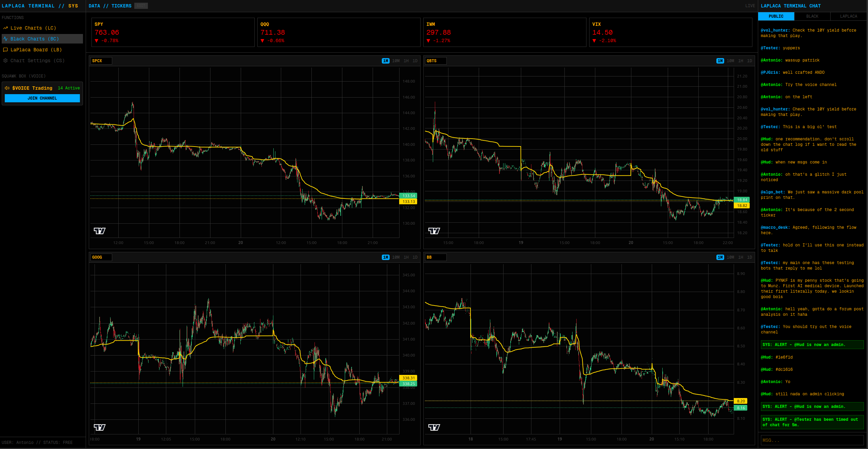Select the IWM ticker price 297.88
The height and width of the screenshot is (449, 868).
(439, 32)
